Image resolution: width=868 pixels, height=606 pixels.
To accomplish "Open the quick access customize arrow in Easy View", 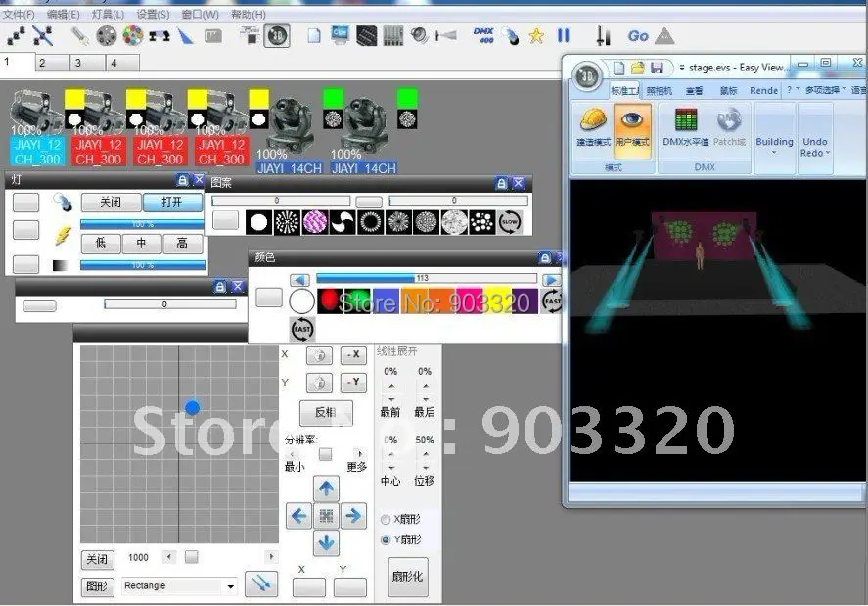I will tap(681, 68).
